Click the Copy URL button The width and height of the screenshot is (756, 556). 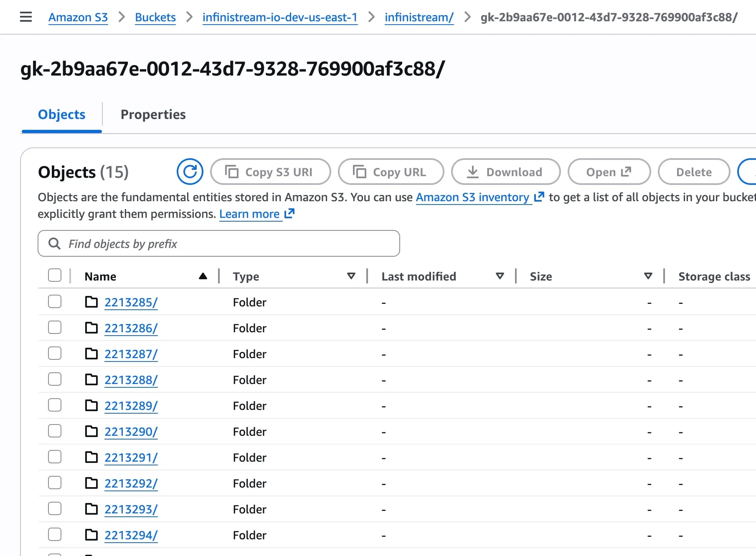[391, 172]
